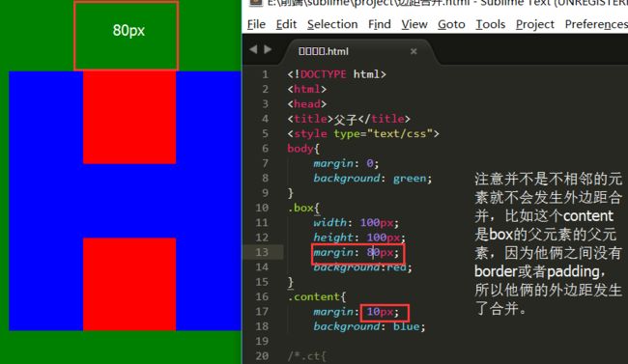Open the File menu

(256, 24)
